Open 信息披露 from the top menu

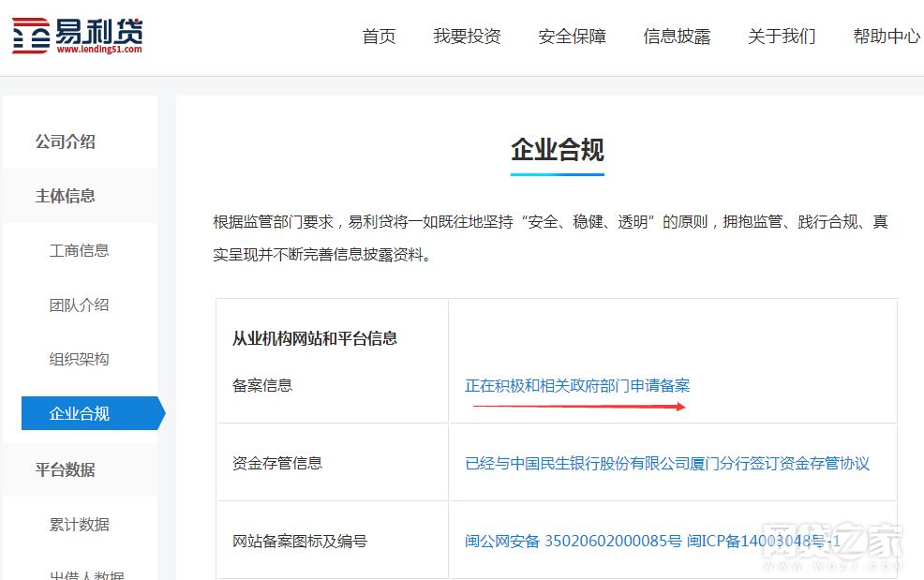[x=678, y=36]
